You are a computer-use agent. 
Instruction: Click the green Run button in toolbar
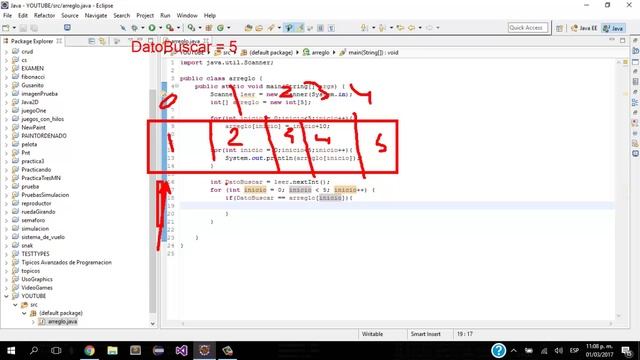[x=152, y=28]
